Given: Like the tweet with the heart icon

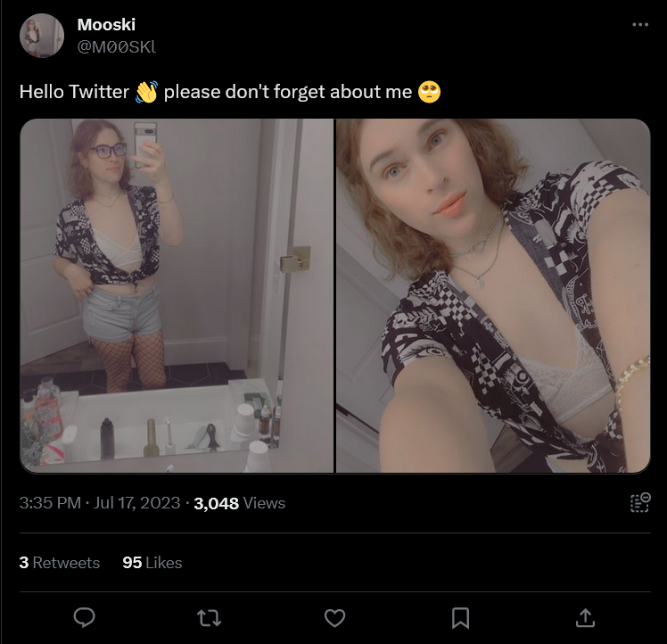Looking at the screenshot, I should tap(334, 618).
